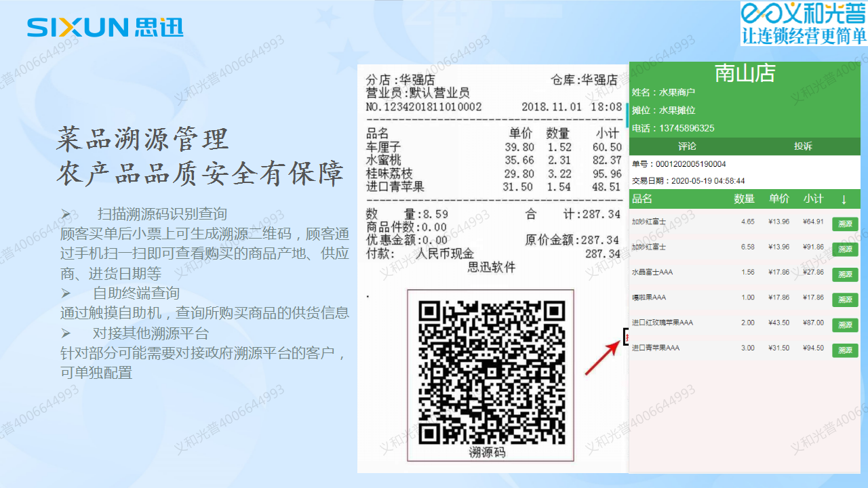Click the 车厘子 item on the receipt
Screen dimensions: 868x488
(384, 146)
